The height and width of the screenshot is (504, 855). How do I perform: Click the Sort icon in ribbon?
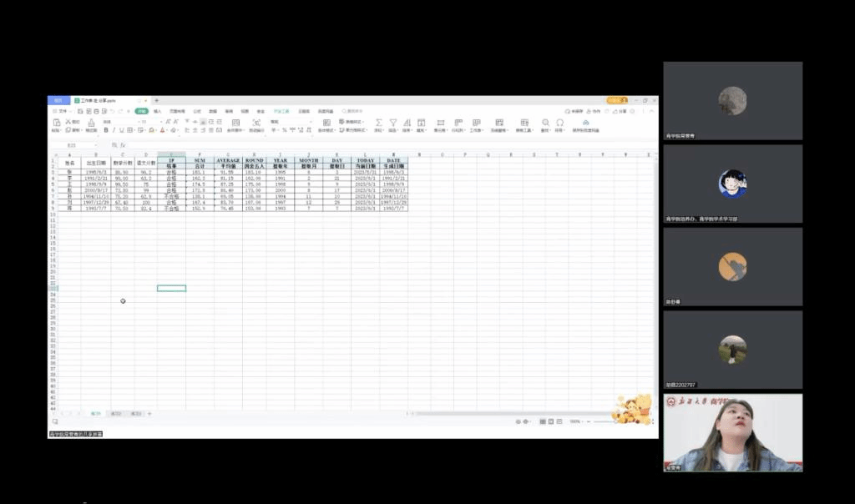coord(407,123)
